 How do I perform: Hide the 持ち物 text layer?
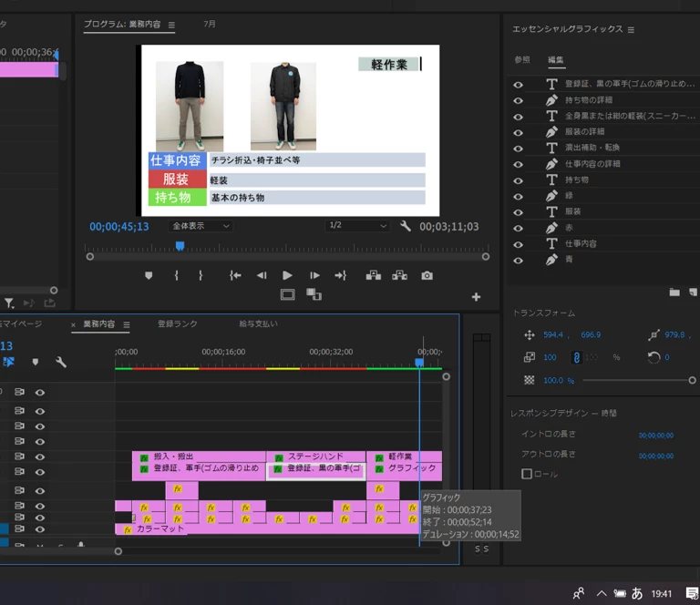[518, 180]
